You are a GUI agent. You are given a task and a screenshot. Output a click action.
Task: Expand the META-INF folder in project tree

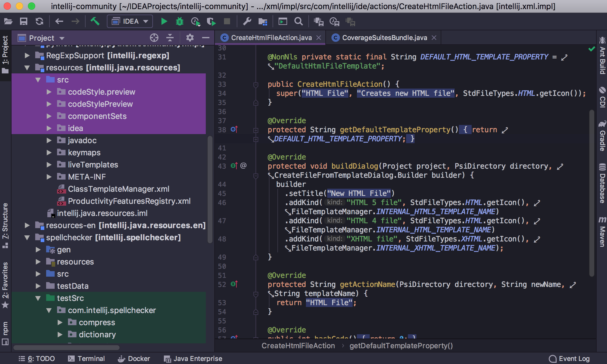coord(48,176)
